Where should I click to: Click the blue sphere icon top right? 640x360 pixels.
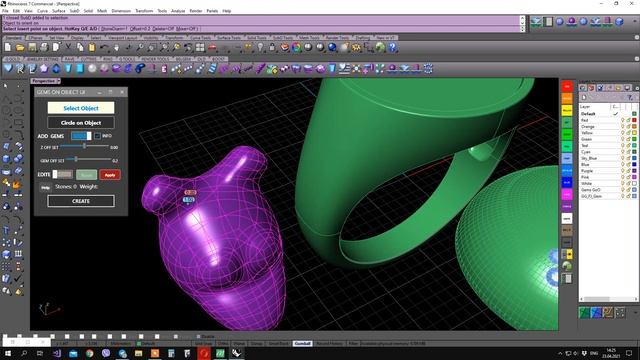coord(560,22)
